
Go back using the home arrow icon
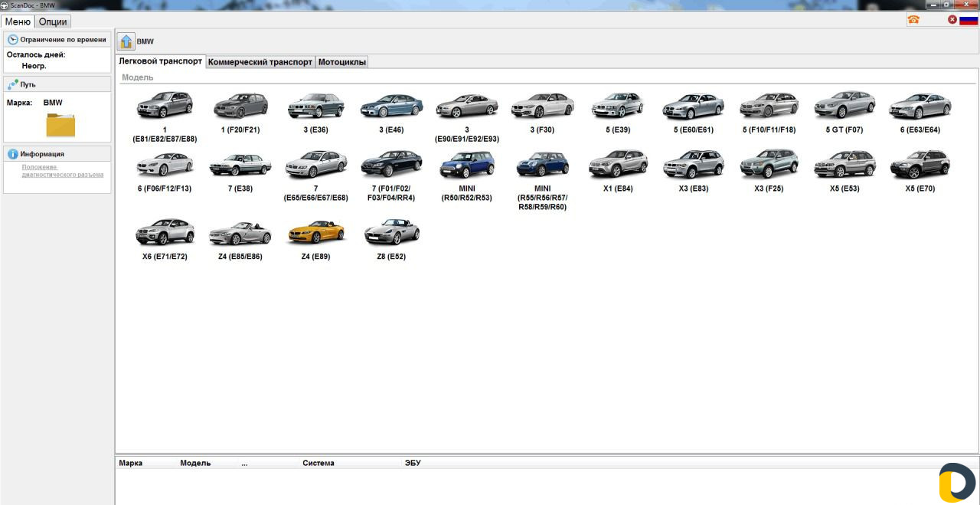(x=126, y=41)
